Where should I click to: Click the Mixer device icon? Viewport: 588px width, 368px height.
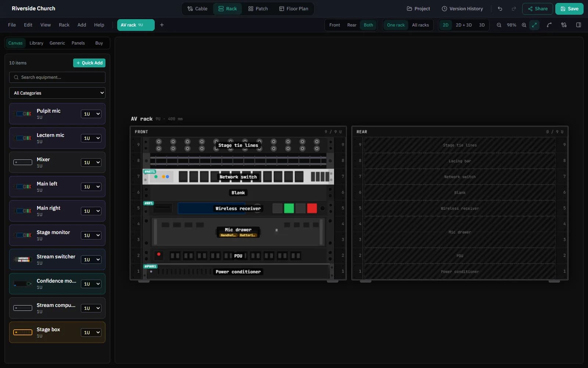click(x=23, y=162)
